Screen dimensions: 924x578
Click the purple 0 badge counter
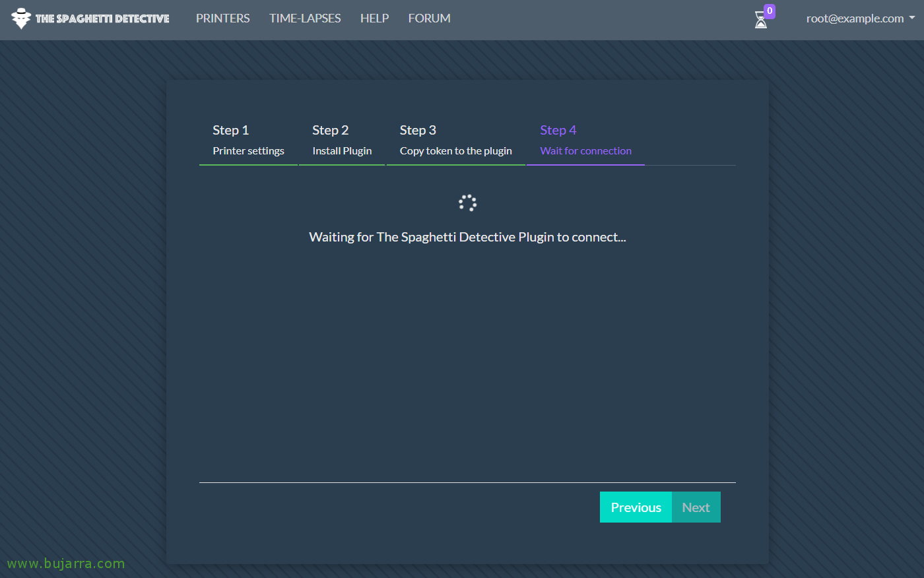coord(770,11)
